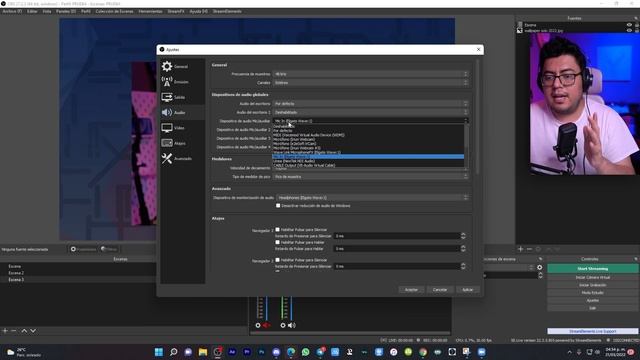This screenshot has width=640, height=360.
Task: Open the General settings category icon
Action: click(x=167, y=66)
